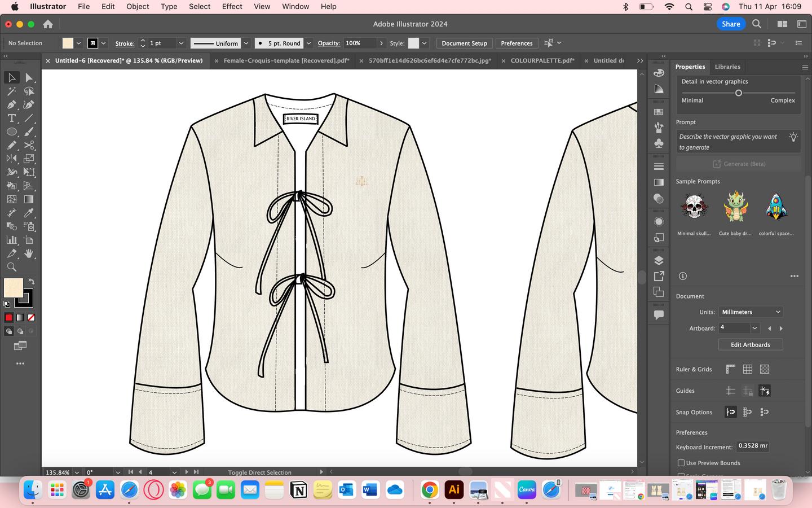This screenshot has height=508, width=812.
Task: Open the Uniform stroke profile dropdown
Action: click(246, 43)
